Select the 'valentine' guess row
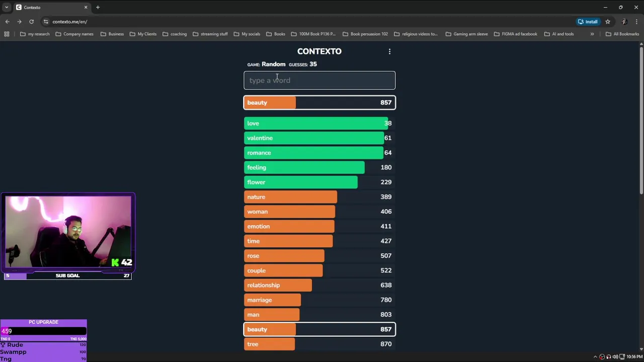This screenshot has width=644, height=362. coord(319,138)
